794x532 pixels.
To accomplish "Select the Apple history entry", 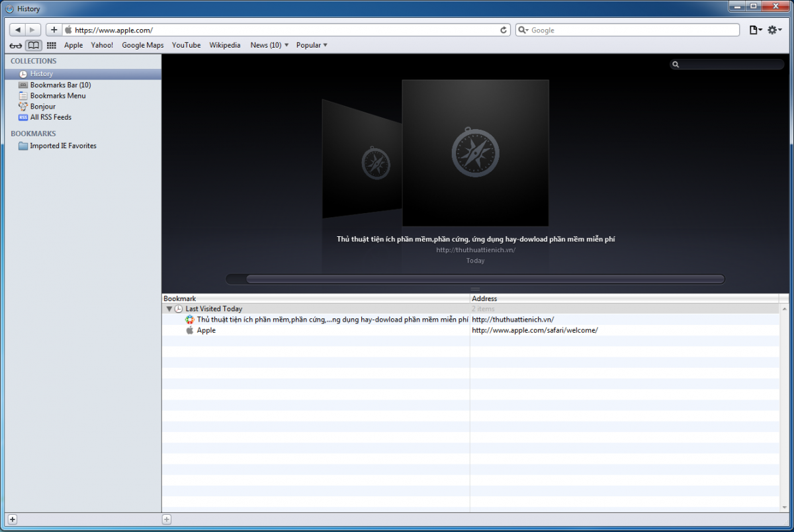I will pyautogui.click(x=206, y=330).
